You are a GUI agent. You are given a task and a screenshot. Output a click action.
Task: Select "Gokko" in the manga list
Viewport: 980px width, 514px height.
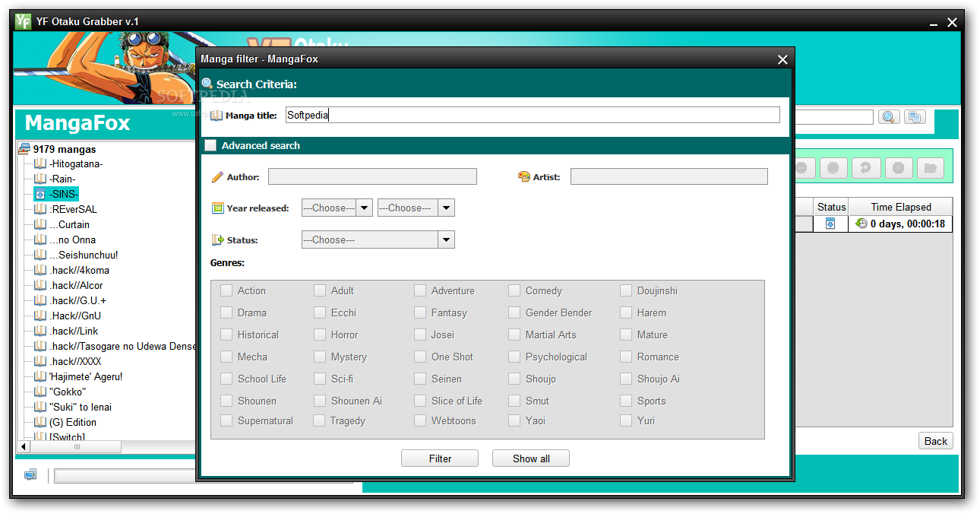(68, 392)
